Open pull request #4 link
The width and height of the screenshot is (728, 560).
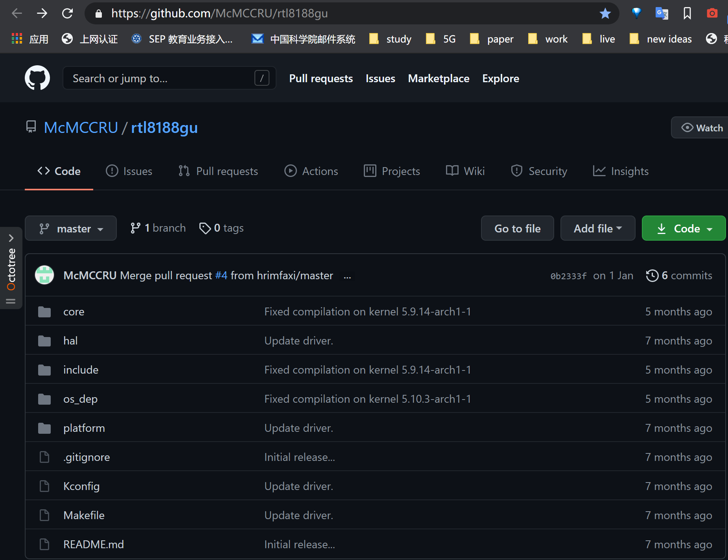tap(221, 275)
